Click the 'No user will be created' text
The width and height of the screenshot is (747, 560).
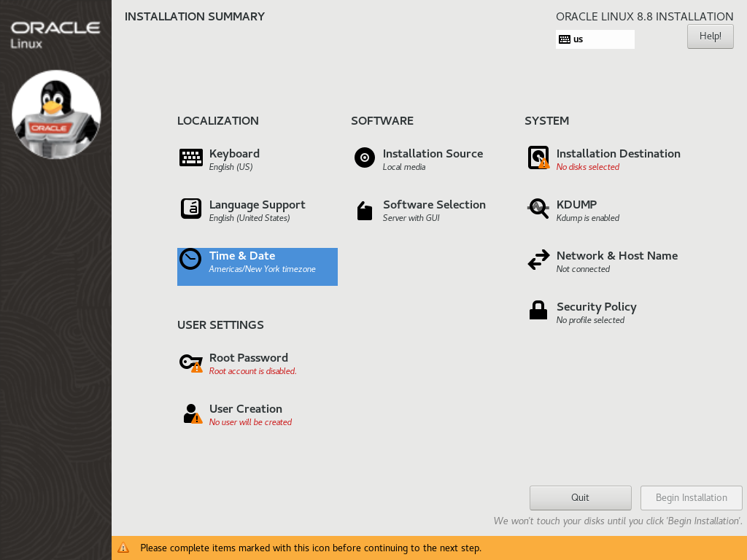pos(250,422)
